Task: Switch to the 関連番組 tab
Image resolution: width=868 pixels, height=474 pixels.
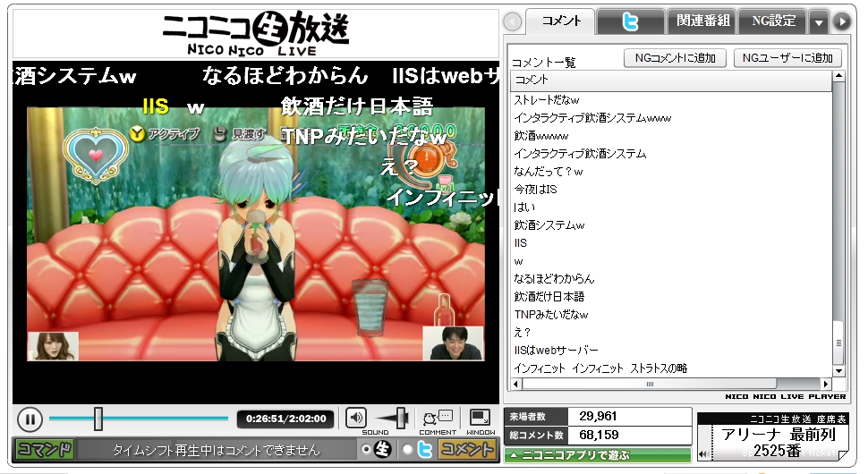Action: 702,21
